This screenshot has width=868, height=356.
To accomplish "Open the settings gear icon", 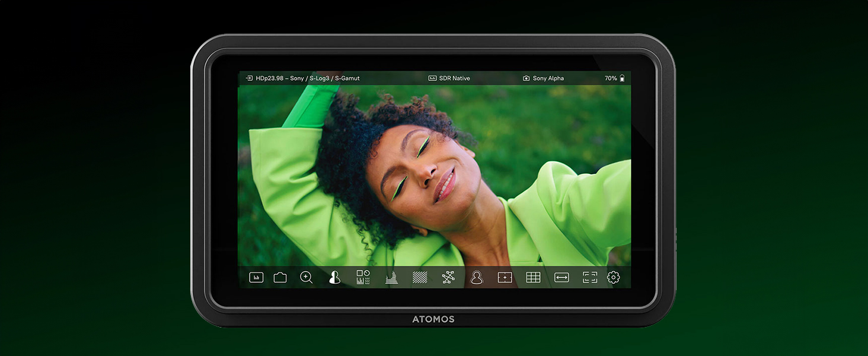I will point(614,277).
